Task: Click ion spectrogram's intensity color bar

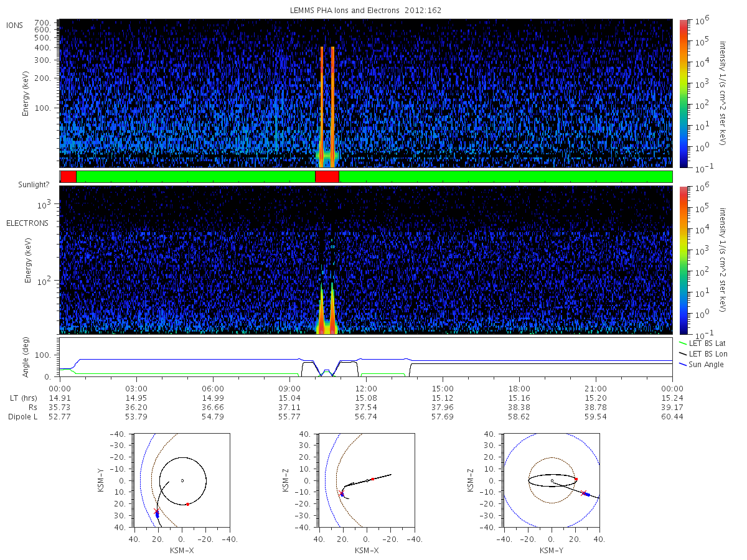Action: point(684,93)
